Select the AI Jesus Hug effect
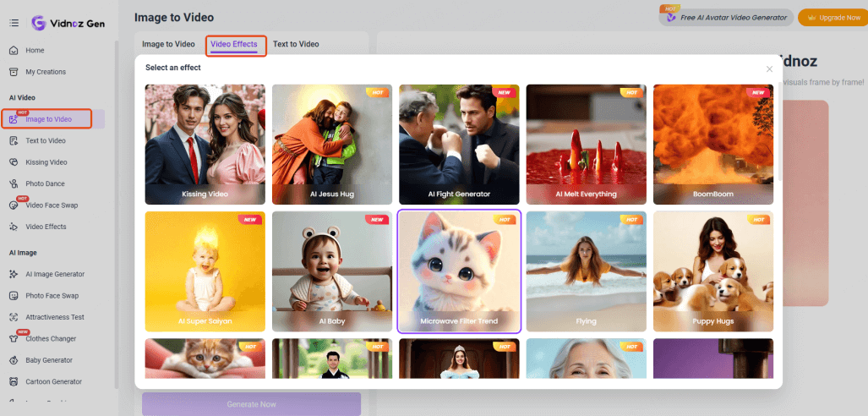This screenshot has width=868, height=416. pos(332,145)
